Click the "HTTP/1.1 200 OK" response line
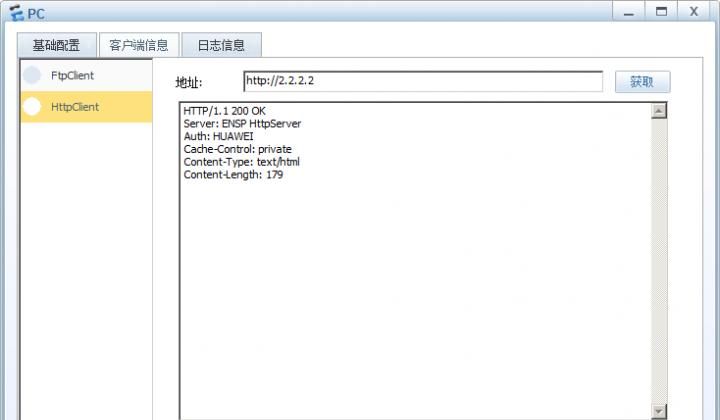This screenshot has width=720, height=420. (224, 111)
